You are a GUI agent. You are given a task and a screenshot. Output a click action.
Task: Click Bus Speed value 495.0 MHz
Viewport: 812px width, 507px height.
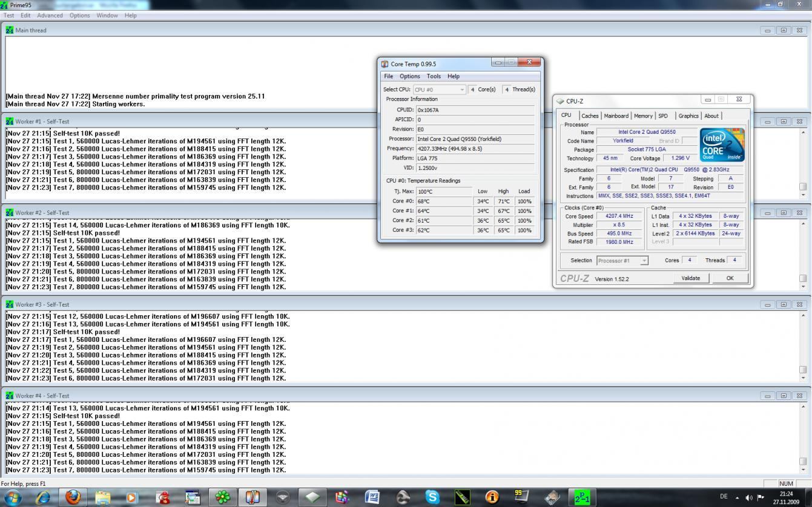pyautogui.click(x=619, y=233)
